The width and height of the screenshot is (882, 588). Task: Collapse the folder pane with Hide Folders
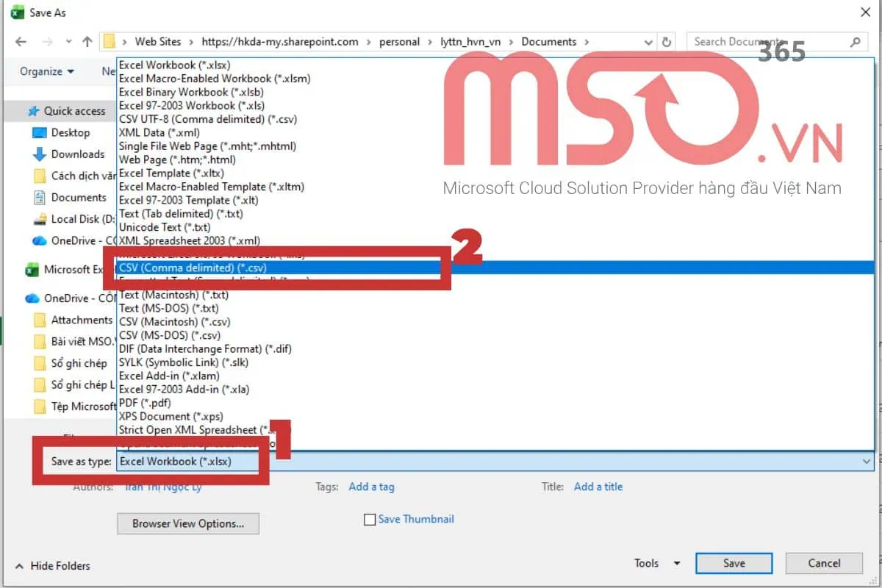(53, 566)
